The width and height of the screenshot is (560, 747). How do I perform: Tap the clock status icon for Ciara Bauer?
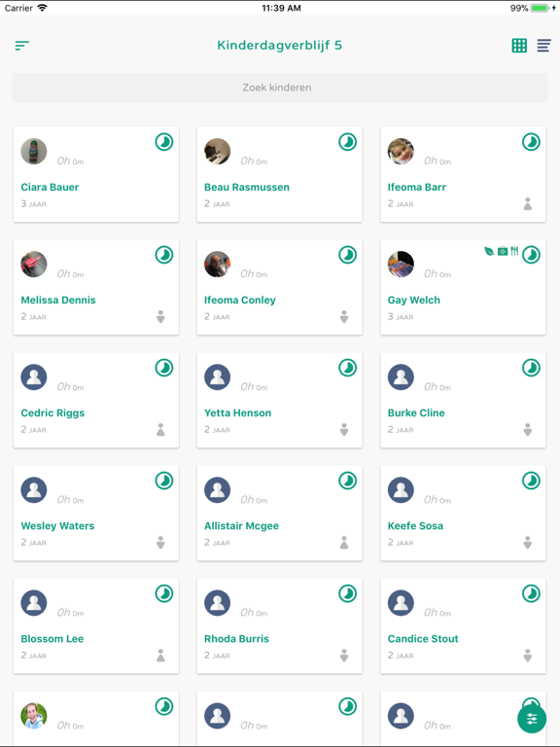click(x=163, y=142)
